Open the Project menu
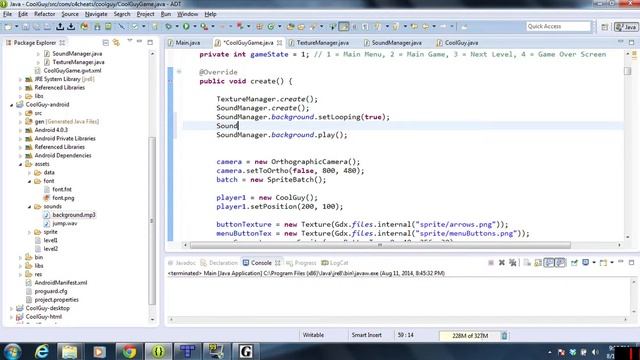 (x=145, y=14)
